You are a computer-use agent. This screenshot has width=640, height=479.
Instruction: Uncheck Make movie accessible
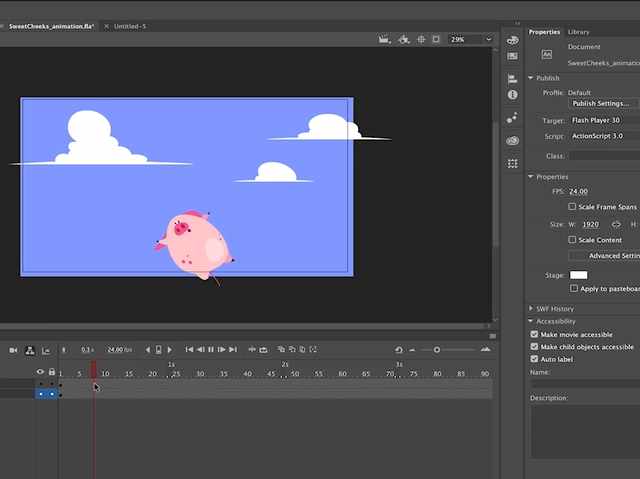coord(534,334)
